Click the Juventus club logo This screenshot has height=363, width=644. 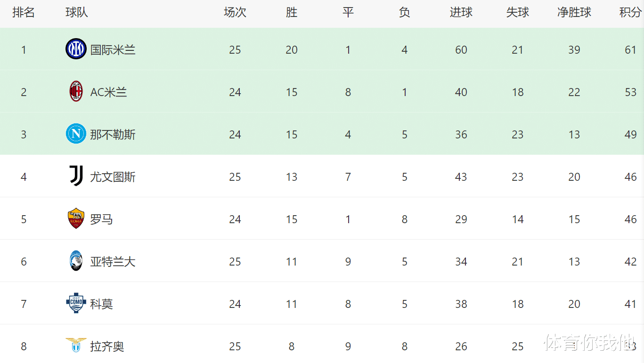76,176
